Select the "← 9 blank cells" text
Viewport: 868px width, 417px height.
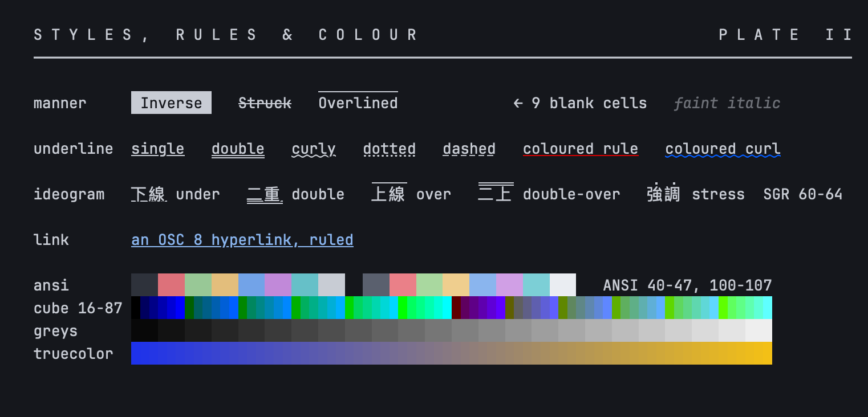point(580,103)
